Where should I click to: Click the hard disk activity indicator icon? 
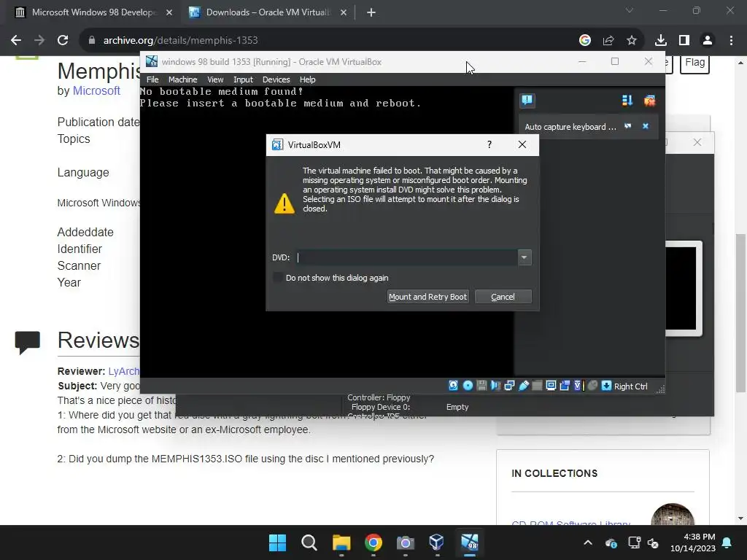453,386
